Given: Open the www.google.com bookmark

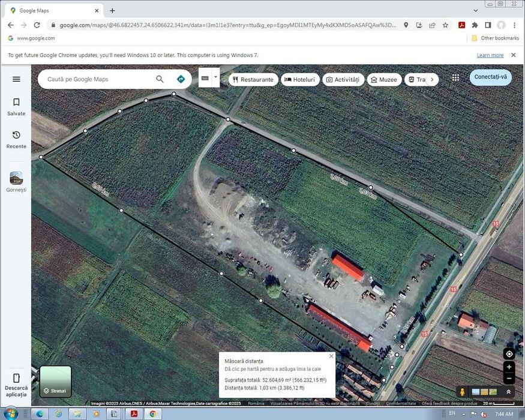Looking at the screenshot, I should [31, 38].
